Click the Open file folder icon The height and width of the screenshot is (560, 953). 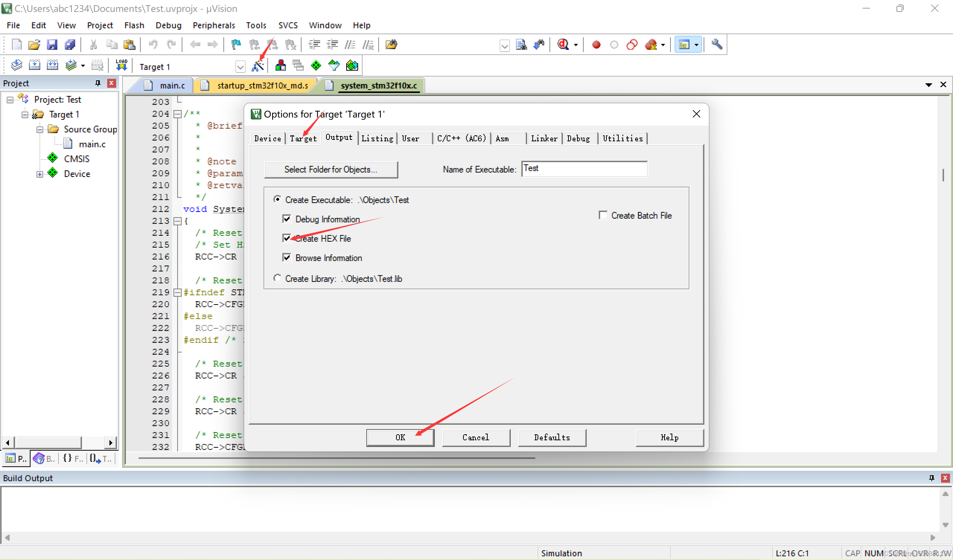point(34,45)
